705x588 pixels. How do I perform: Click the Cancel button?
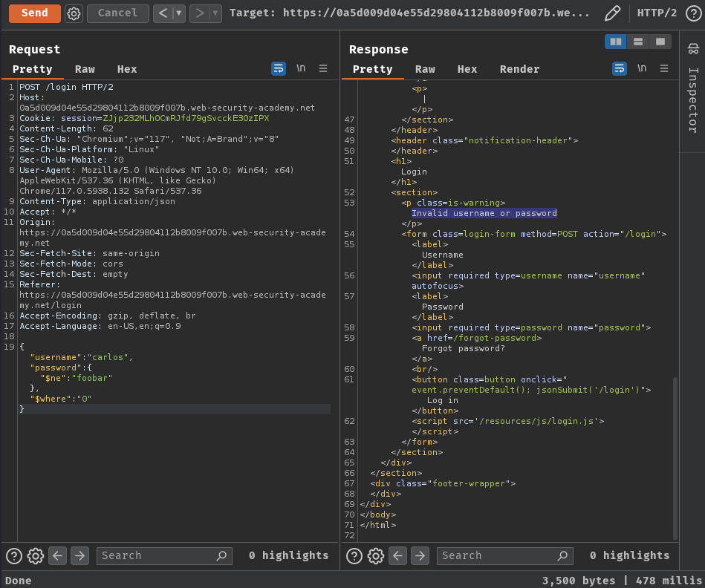tap(118, 13)
